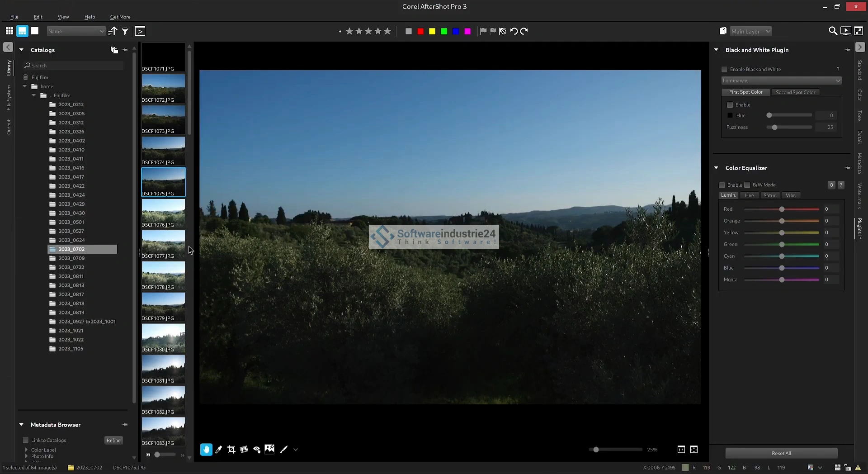
Task: Tick Link to Catalogs checkbox
Action: point(26,440)
